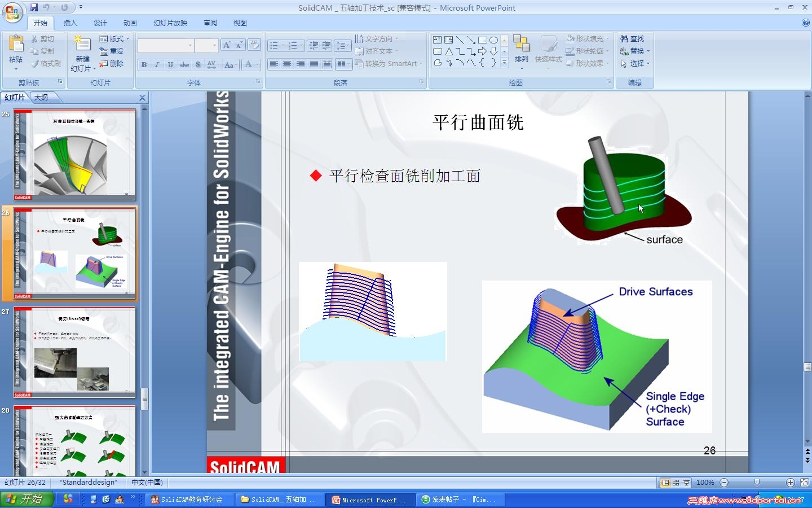Toggle italic formatting
Screen dimensions: 812x508
pos(157,65)
